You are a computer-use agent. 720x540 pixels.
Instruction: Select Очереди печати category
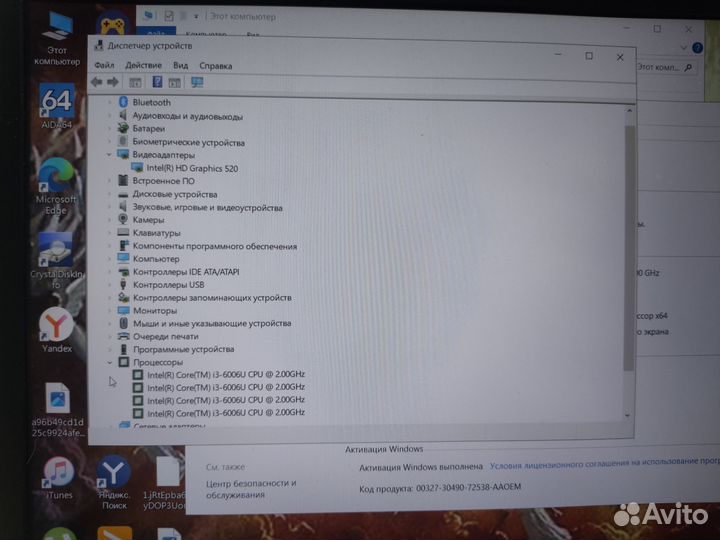(x=166, y=337)
